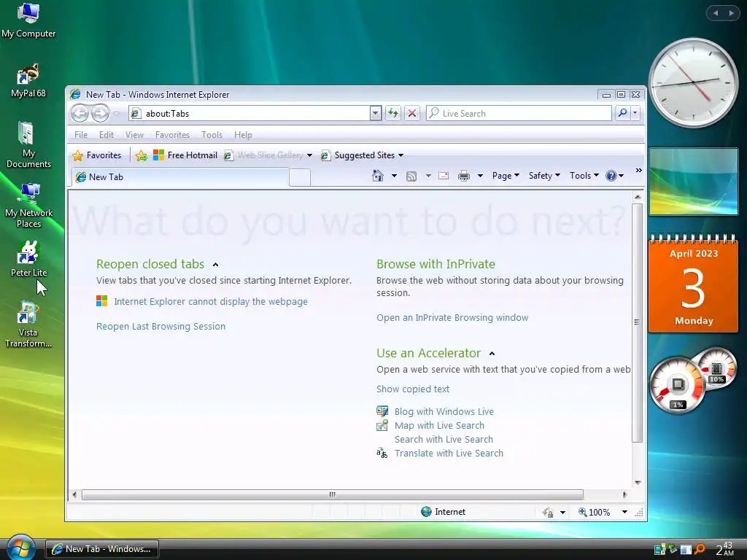
Task: Open the Help menu
Action: point(243,135)
